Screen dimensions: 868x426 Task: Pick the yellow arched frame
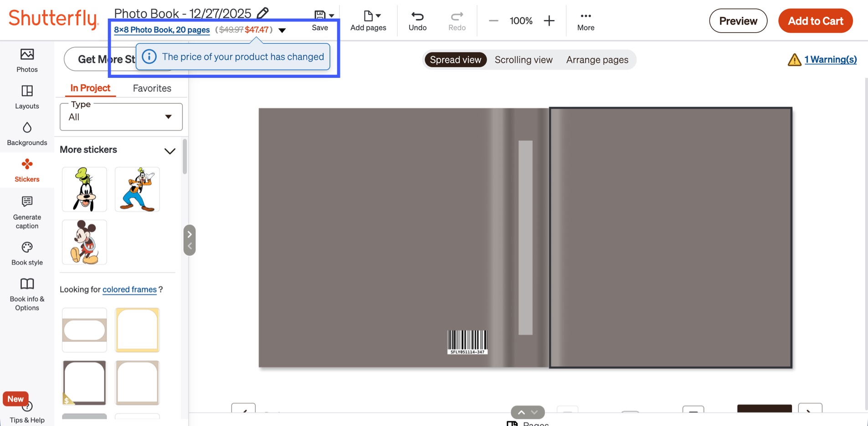137,330
